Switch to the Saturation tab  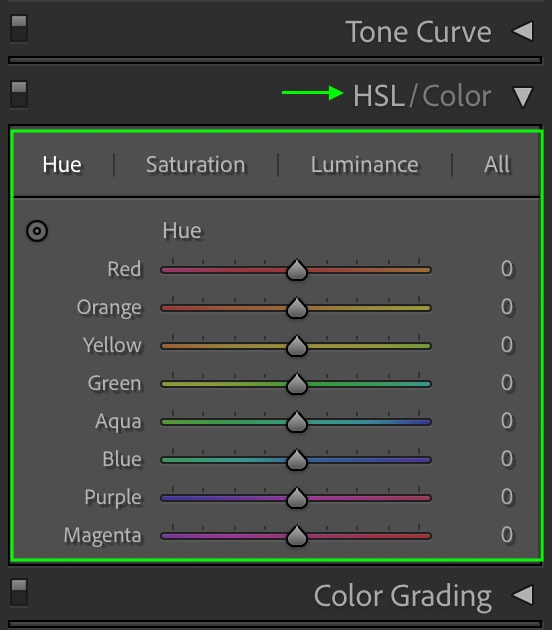196,165
